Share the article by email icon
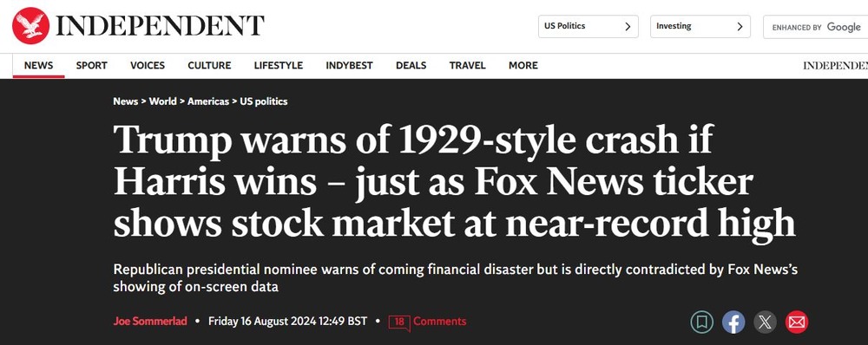The width and height of the screenshot is (868, 345). (797, 322)
